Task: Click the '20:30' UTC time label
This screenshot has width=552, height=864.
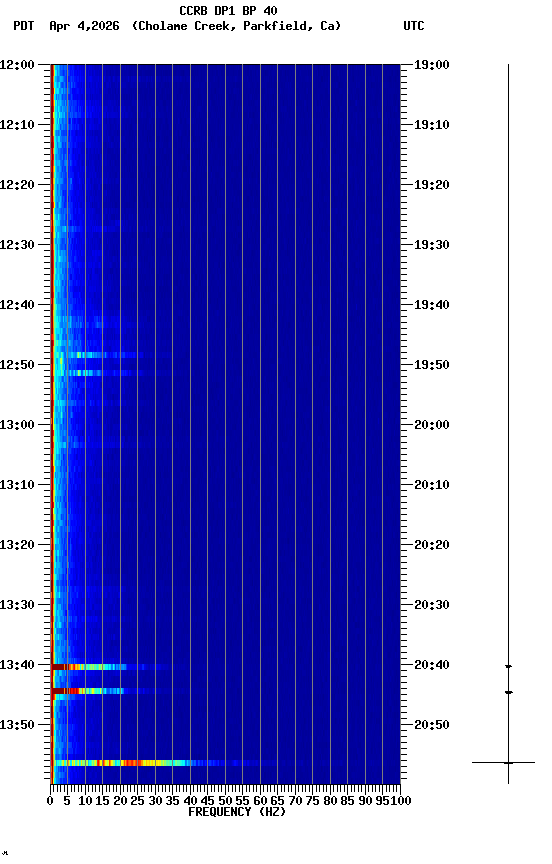Action: coord(432,605)
